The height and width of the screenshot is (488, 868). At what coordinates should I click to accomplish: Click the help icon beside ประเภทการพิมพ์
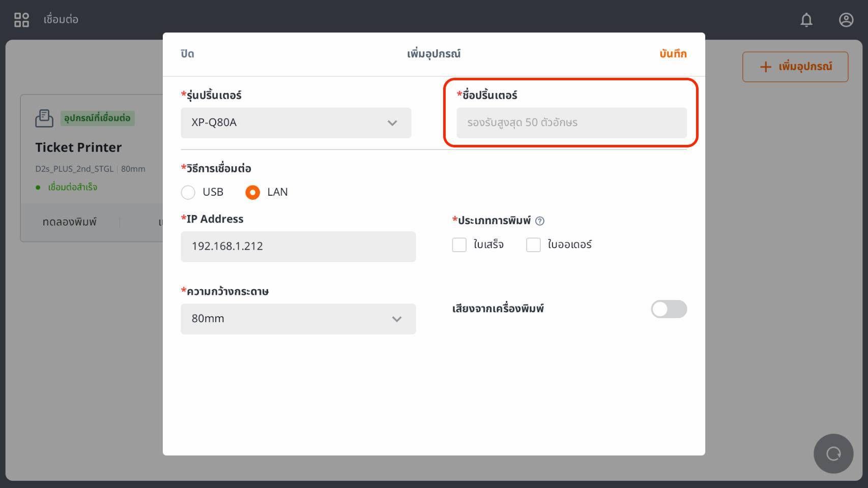click(540, 221)
